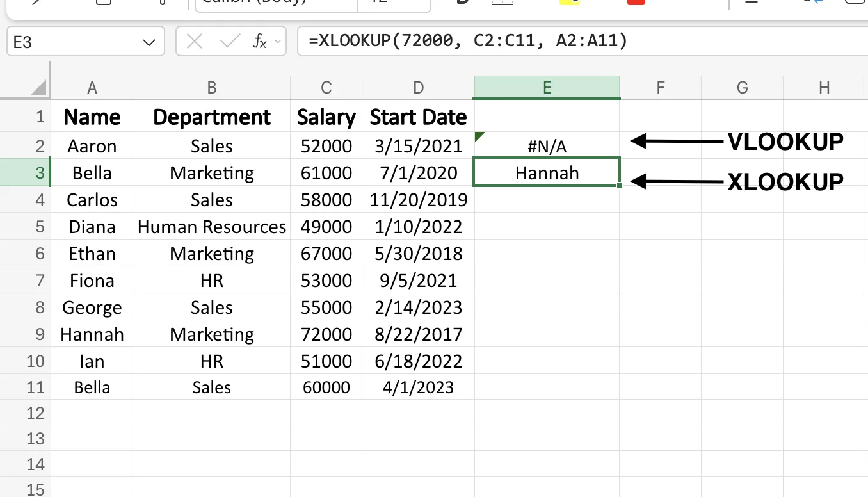Select column B header
The height and width of the screenshot is (497, 868).
click(212, 88)
